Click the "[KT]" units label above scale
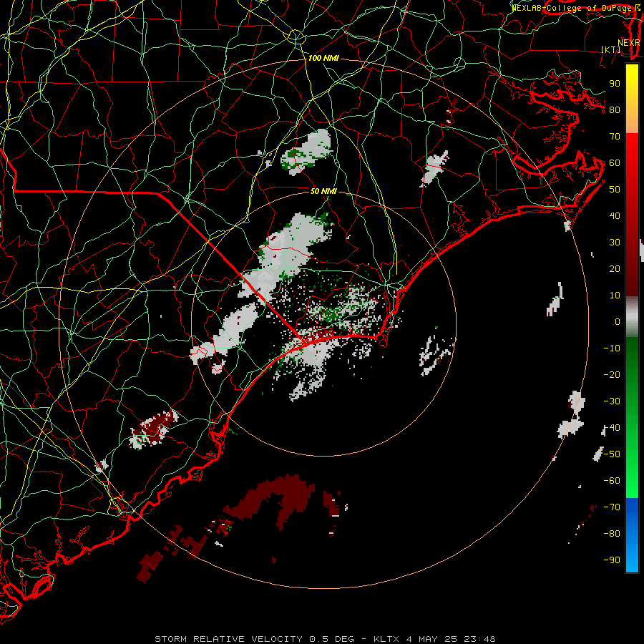Viewport: 644px width, 644px height. 611,49
